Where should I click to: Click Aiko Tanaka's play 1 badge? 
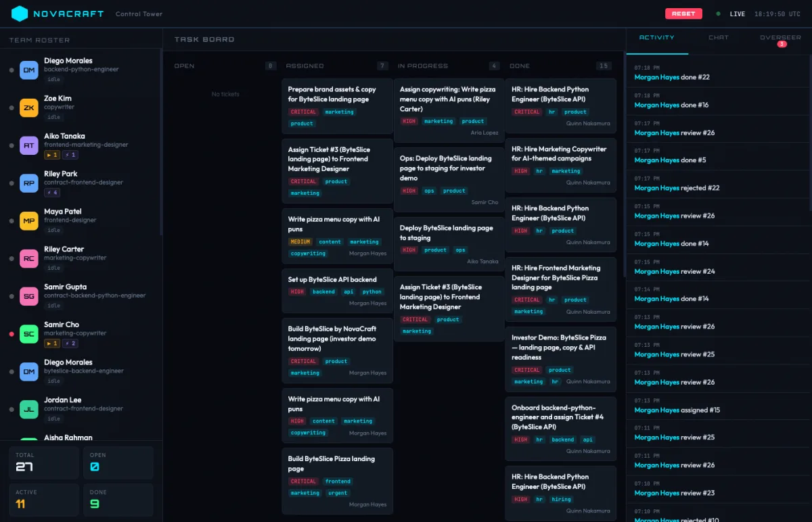point(52,155)
